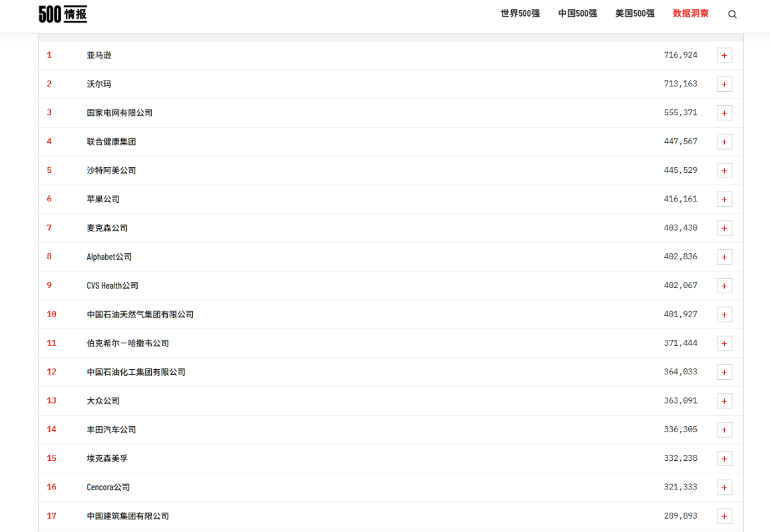
Task: Expand the Alphabet公司 row plus button
Action: click(724, 257)
